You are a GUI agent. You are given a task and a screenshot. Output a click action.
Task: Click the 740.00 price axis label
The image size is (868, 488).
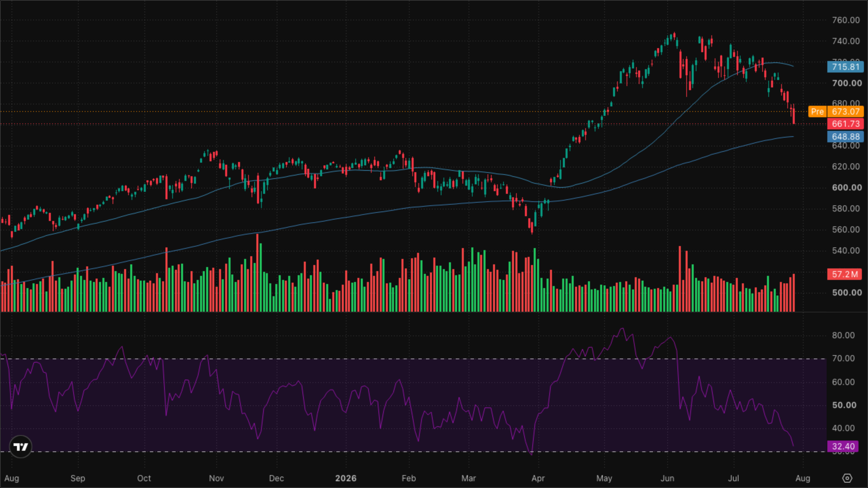point(846,41)
